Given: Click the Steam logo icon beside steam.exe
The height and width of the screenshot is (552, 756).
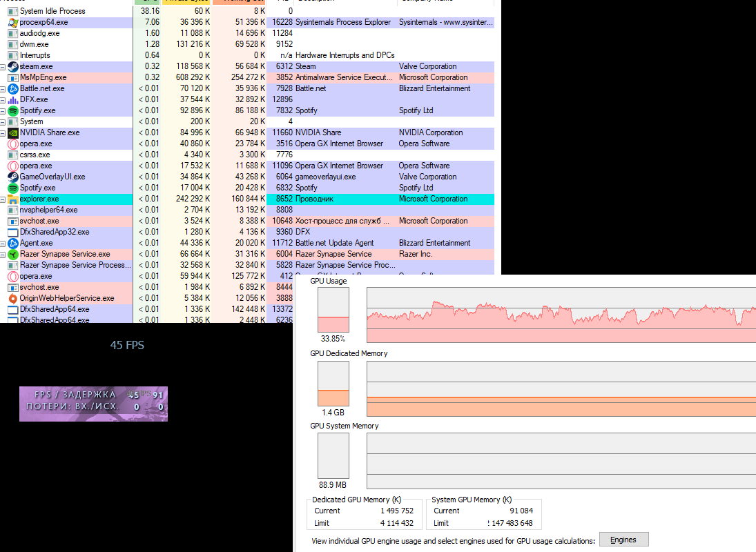Looking at the screenshot, I should pos(13,66).
